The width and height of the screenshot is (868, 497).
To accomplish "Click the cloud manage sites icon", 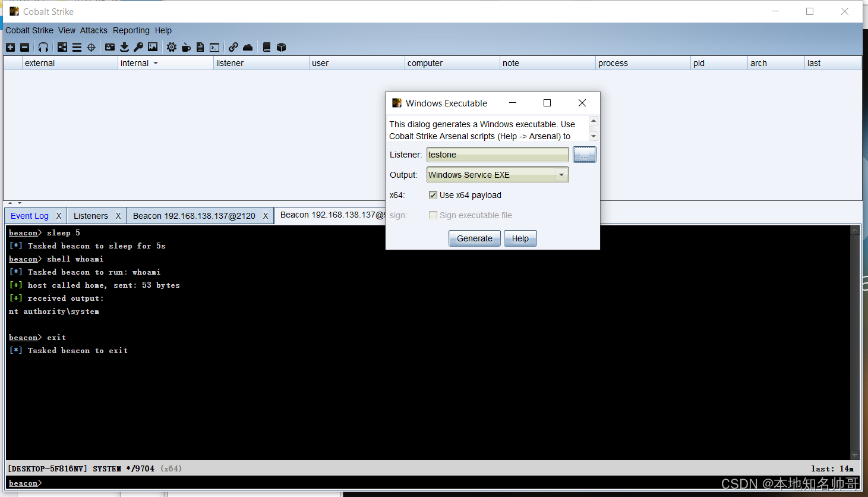I will pos(248,47).
